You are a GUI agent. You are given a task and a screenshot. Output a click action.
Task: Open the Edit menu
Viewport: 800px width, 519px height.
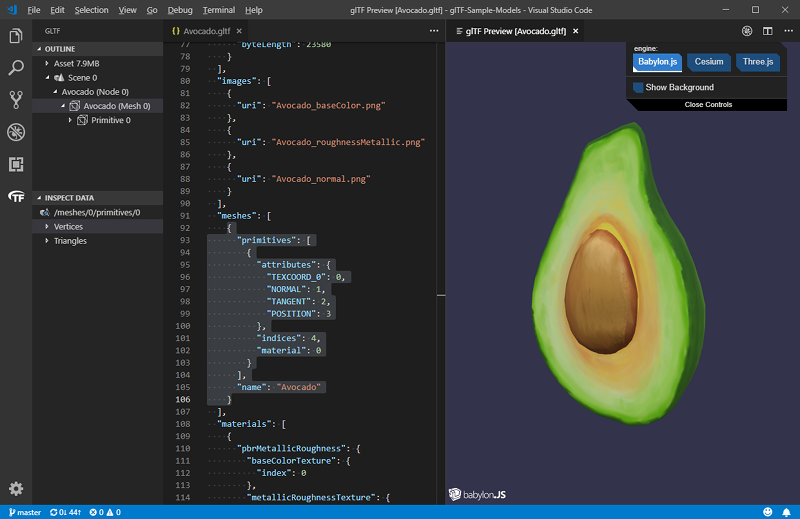coord(57,10)
